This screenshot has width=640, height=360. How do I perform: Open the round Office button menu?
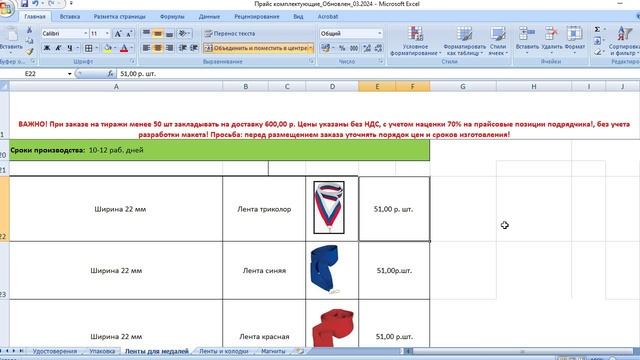6,8
